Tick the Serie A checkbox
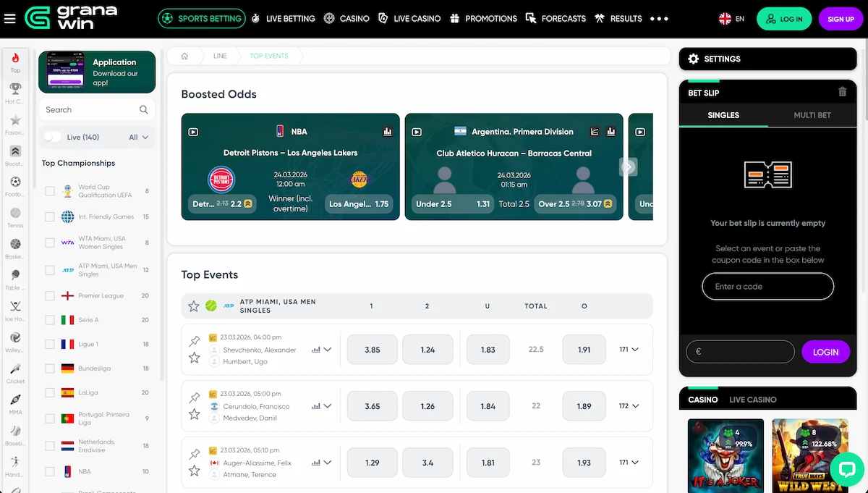 click(50, 320)
